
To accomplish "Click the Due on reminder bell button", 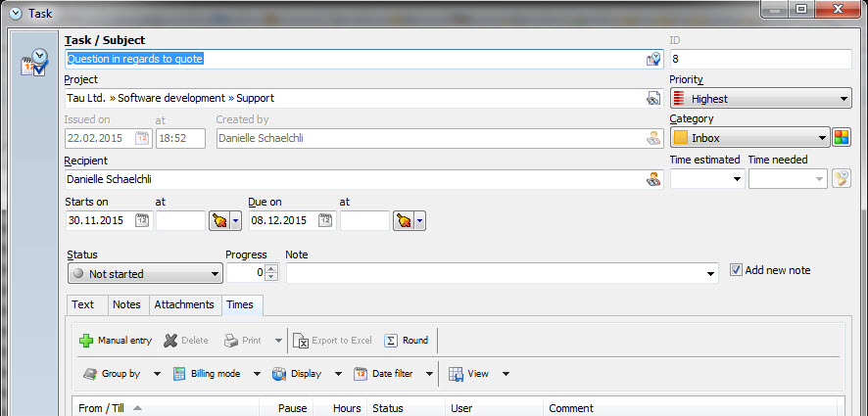I will pos(403,220).
